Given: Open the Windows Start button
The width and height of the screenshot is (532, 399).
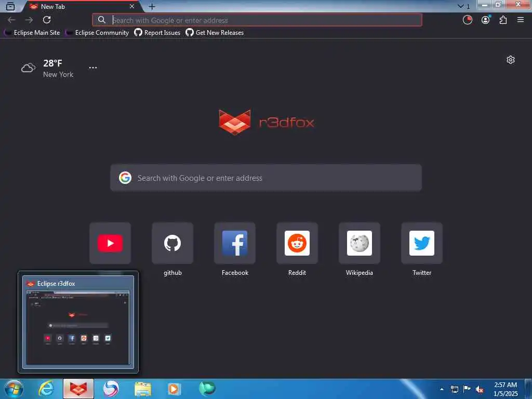Looking at the screenshot, I should [14, 389].
